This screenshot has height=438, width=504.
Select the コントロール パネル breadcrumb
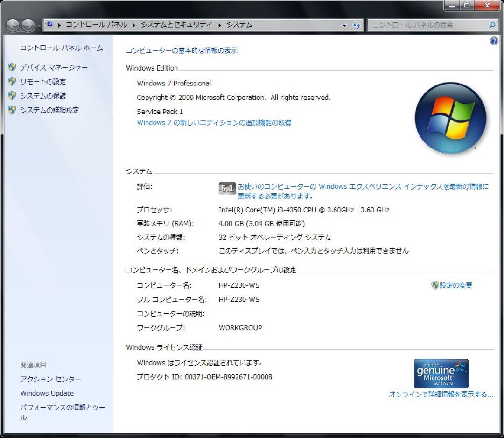[x=97, y=25]
